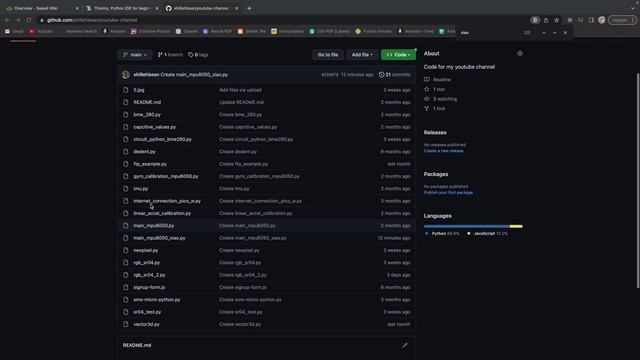Switch to the Thonny Python IDE tab

121,8
